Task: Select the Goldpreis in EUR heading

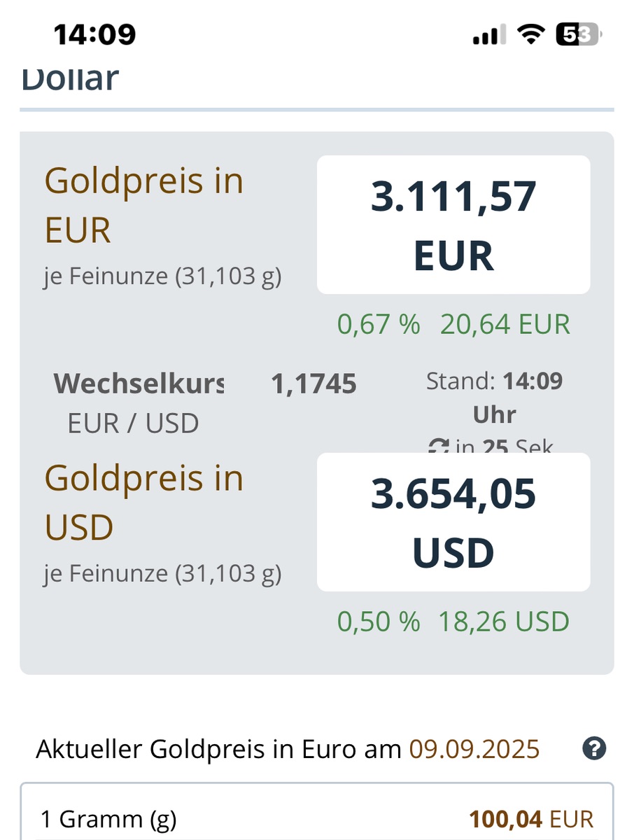Action: coord(144,205)
